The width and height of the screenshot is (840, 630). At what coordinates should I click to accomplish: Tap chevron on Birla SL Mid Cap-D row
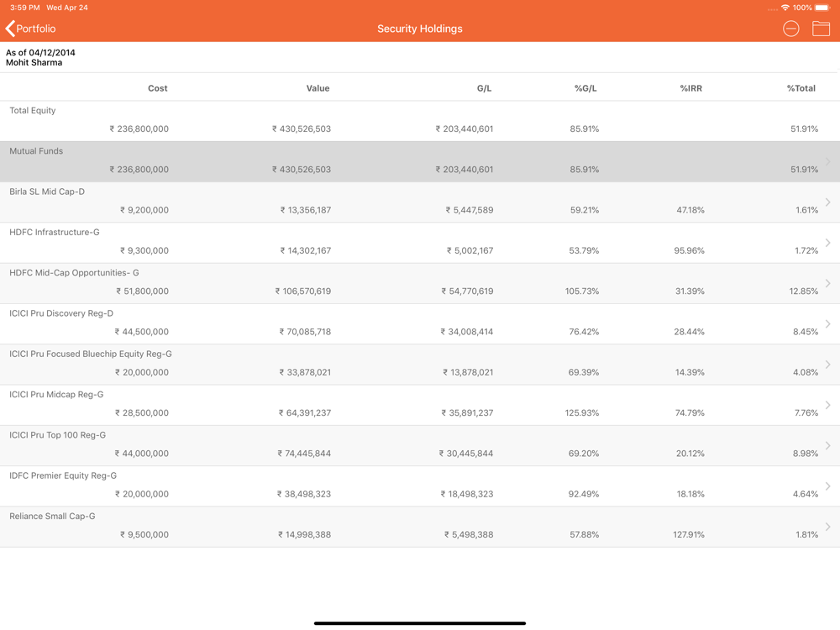(827, 202)
